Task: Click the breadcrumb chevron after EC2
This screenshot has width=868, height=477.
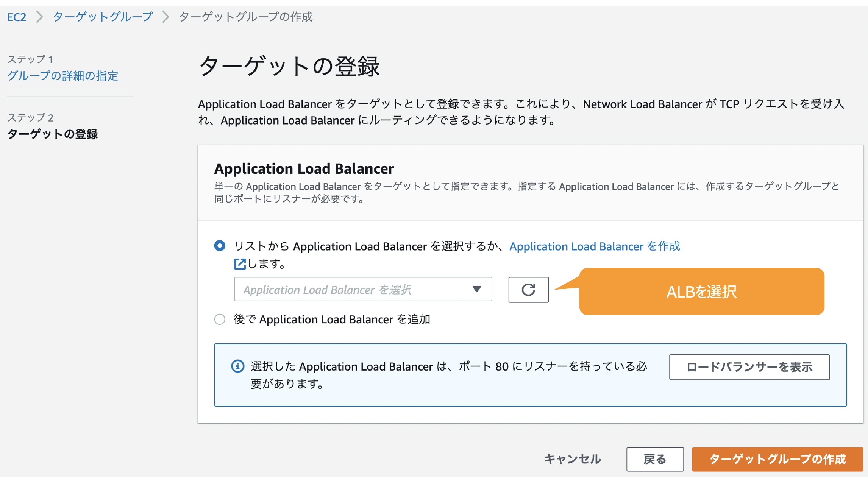Action: [39, 17]
